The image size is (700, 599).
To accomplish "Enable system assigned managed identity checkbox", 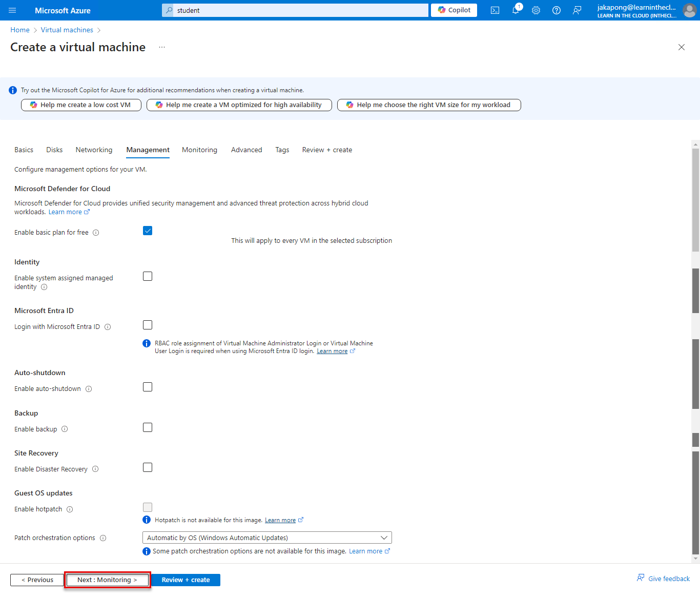I will click(x=148, y=276).
